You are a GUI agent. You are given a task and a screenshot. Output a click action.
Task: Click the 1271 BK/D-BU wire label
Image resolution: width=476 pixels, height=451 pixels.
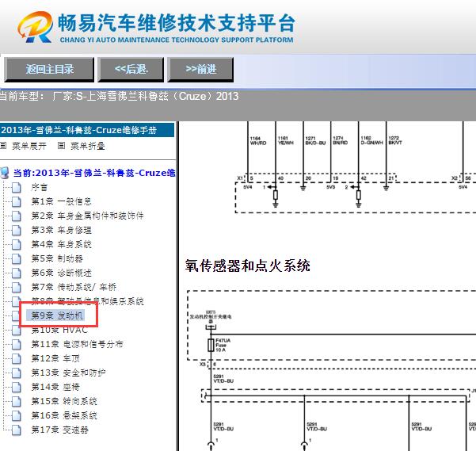(315, 140)
